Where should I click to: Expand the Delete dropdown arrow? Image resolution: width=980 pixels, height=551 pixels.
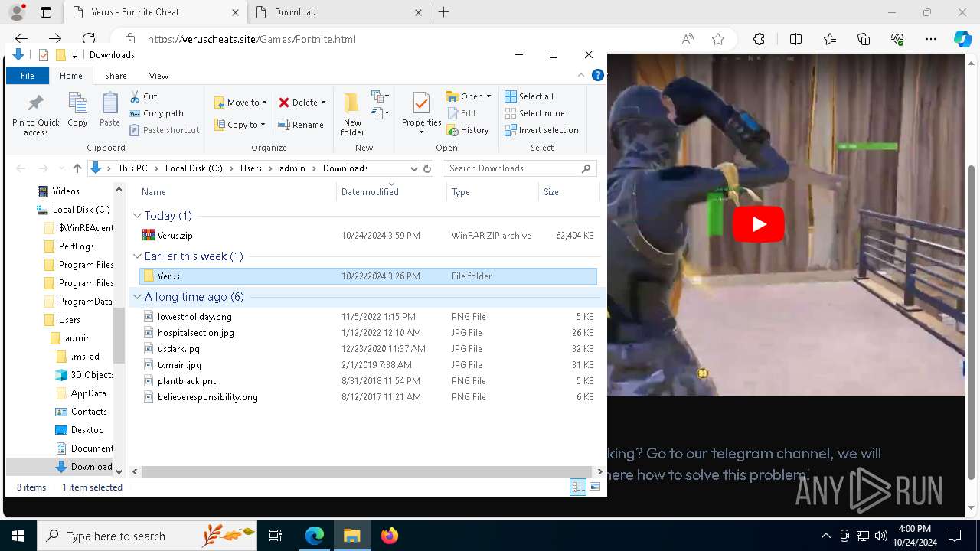[x=323, y=103]
